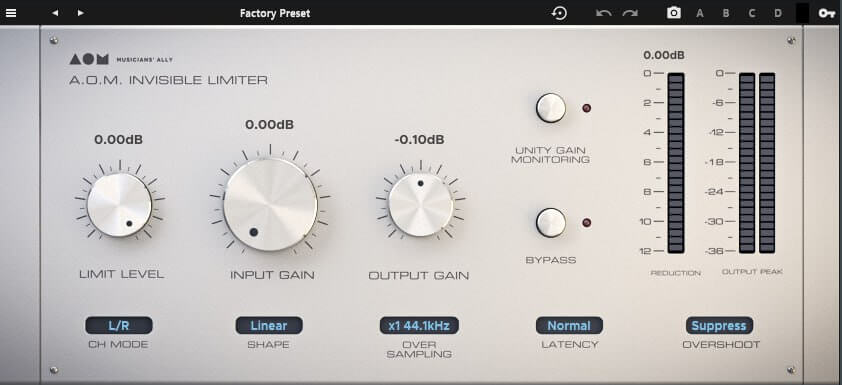Click the Input Gain knob
The image size is (842, 385).
pos(270,204)
